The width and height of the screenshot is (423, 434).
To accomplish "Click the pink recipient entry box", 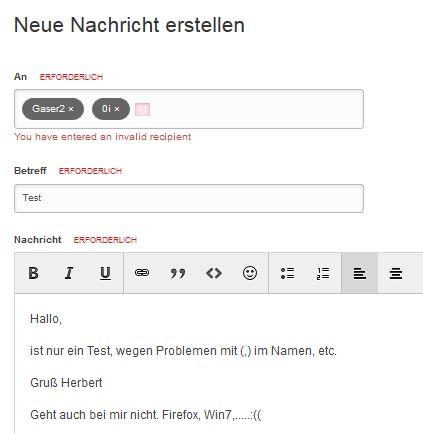I will (x=142, y=109).
